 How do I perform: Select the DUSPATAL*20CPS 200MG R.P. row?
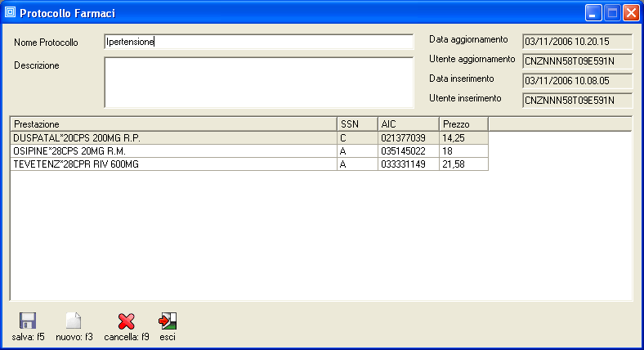173,138
